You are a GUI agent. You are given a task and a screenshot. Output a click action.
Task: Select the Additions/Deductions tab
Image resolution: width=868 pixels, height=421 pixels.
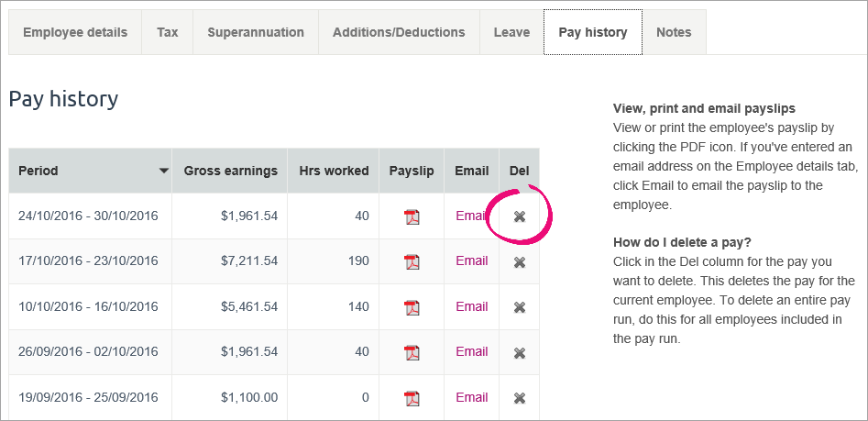pos(399,32)
